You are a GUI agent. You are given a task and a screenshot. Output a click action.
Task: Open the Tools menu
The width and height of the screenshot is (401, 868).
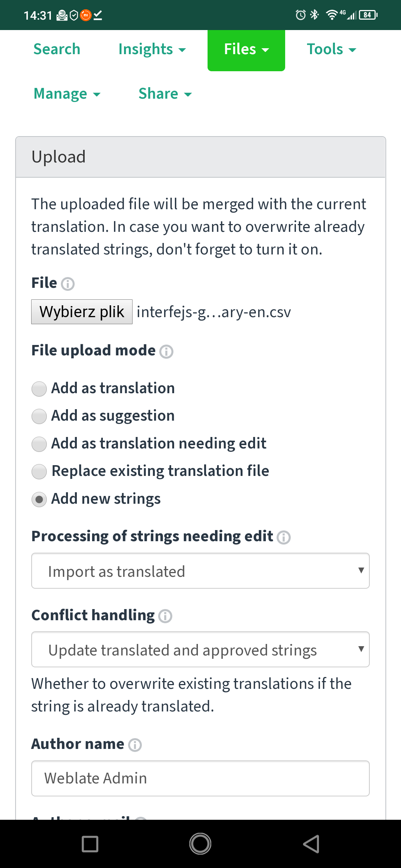point(331,49)
